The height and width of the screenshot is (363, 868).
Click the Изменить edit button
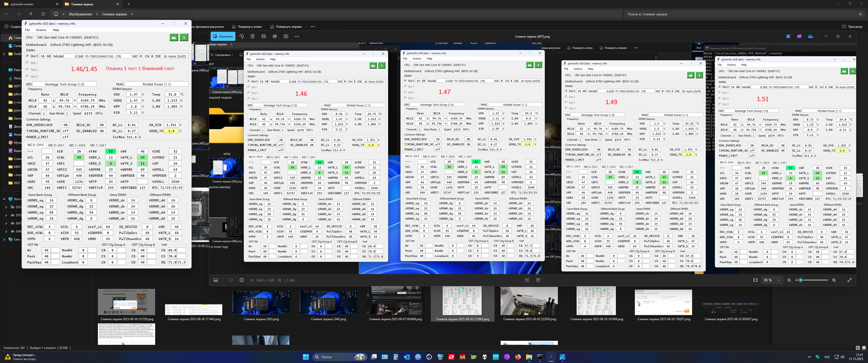tap(223, 36)
